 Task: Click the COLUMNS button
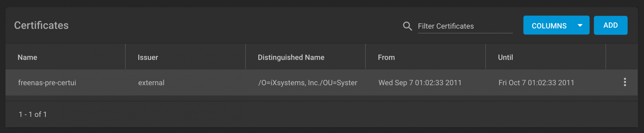[556, 25]
